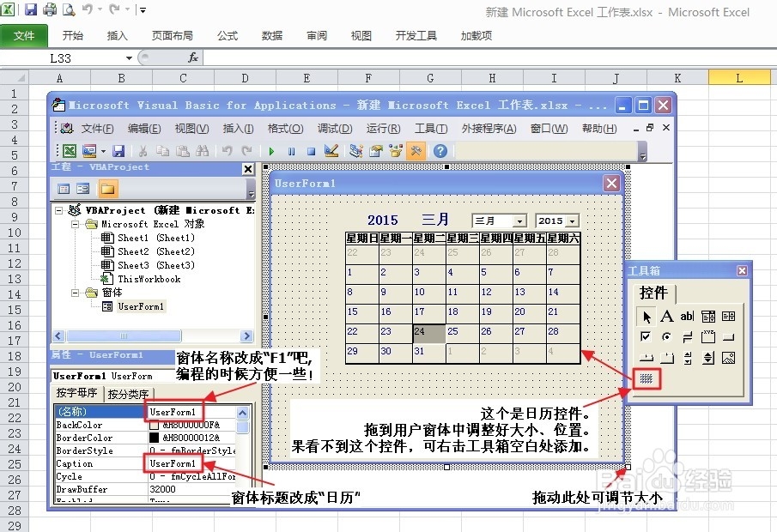Collapse VBAProject root tree node

[59, 210]
